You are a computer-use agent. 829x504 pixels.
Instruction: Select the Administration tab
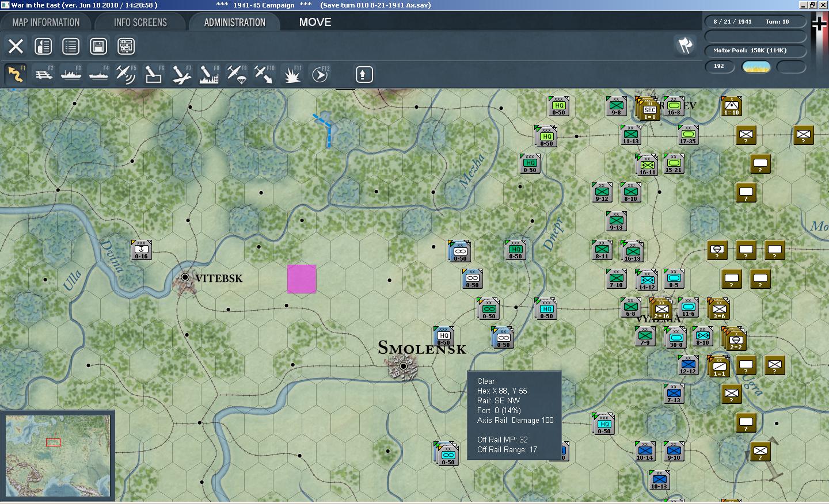click(234, 22)
